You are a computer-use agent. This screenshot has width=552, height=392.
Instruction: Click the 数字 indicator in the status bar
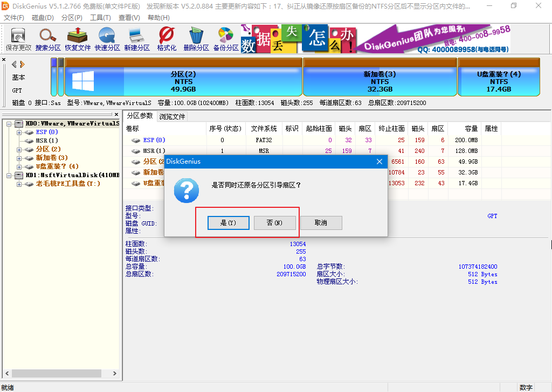click(526, 388)
